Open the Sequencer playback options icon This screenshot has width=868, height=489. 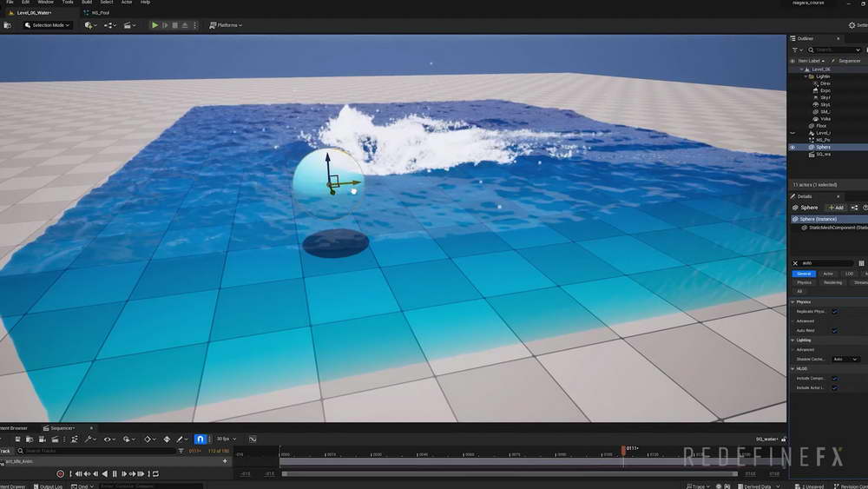pos(128,439)
